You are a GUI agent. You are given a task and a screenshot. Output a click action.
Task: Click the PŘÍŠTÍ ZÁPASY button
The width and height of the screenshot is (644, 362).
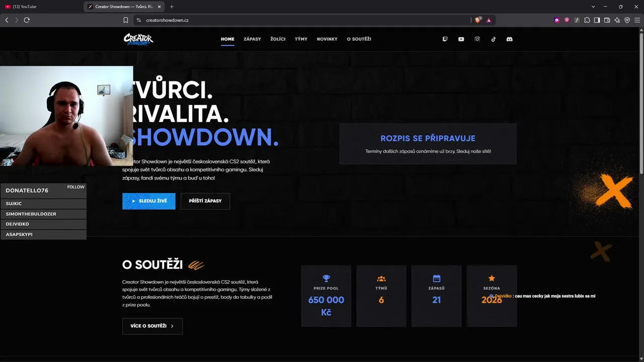tap(205, 201)
